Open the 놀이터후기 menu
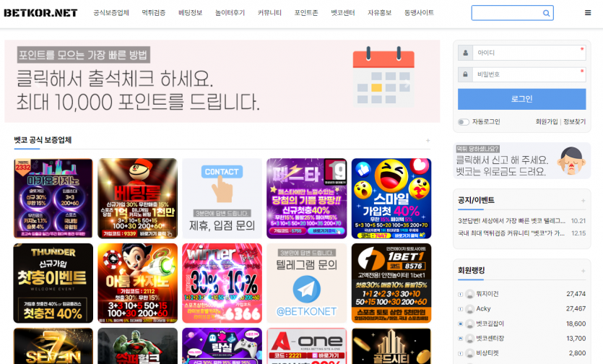Viewport: 603px width, 364px height. (x=230, y=13)
